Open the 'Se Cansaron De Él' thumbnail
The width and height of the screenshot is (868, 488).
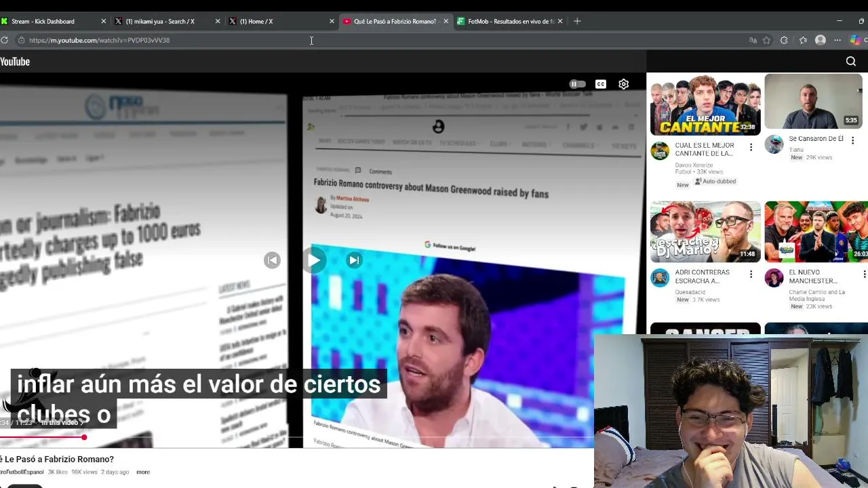(813, 101)
